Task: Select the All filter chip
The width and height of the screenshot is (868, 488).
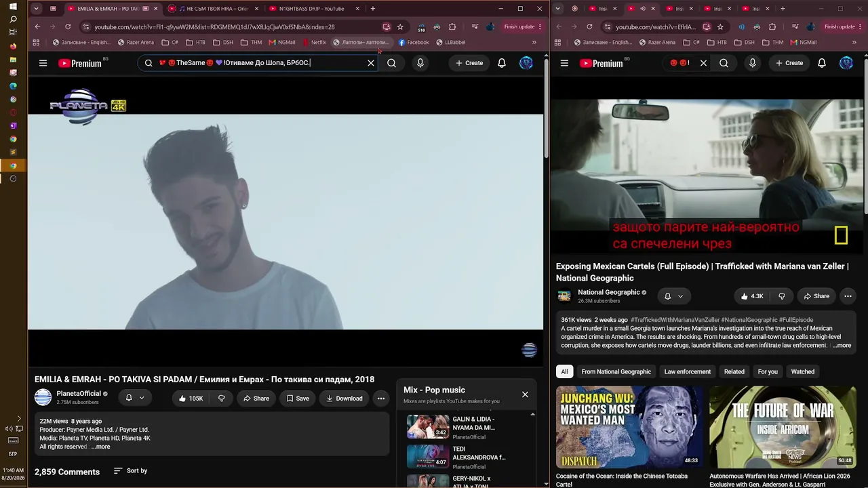Action: [564, 371]
